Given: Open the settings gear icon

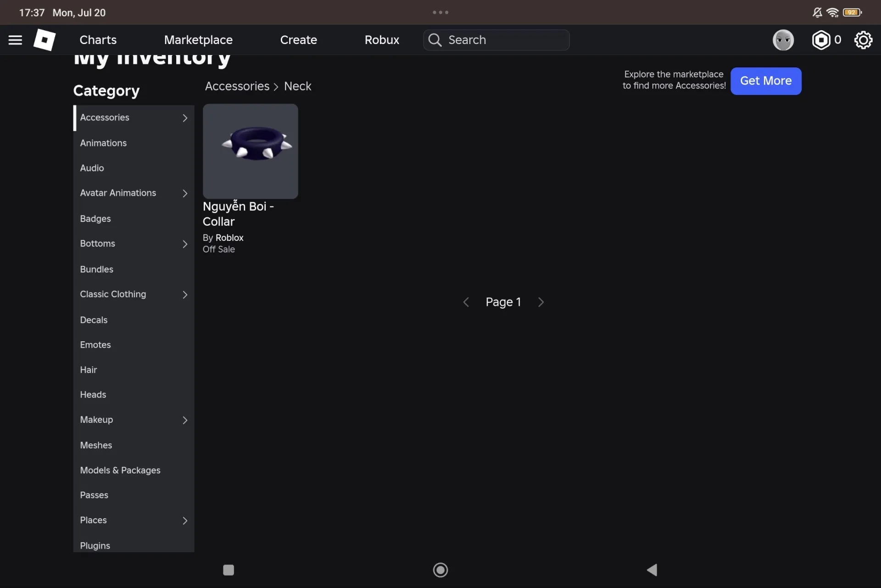Looking at the screenshot, I should (863, 40).
